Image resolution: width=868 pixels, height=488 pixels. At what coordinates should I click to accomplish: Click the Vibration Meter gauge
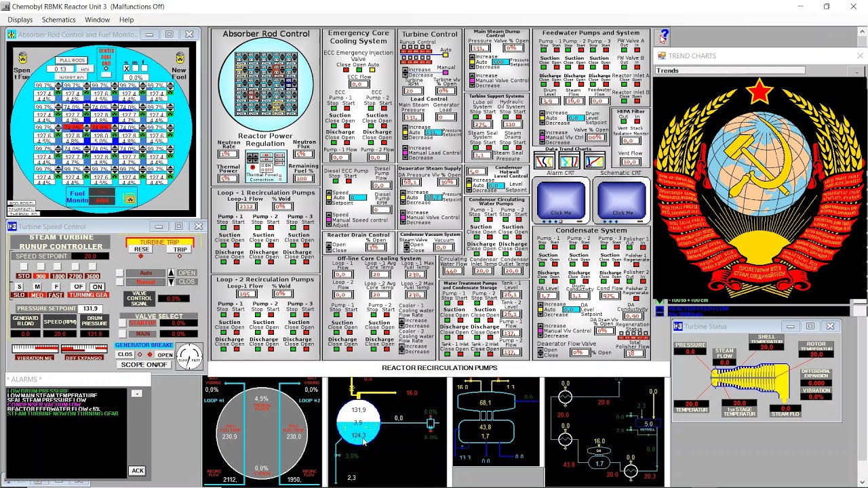click(x=35, y=349)
